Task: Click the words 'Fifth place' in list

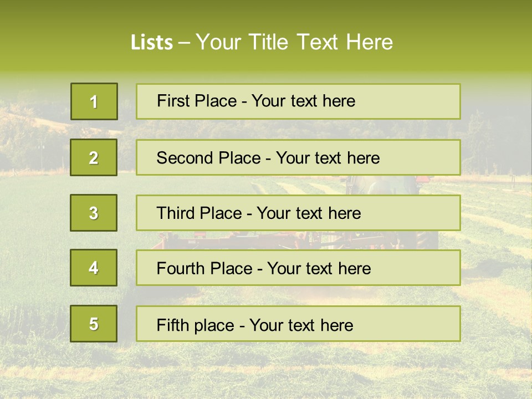Action: 196,325
